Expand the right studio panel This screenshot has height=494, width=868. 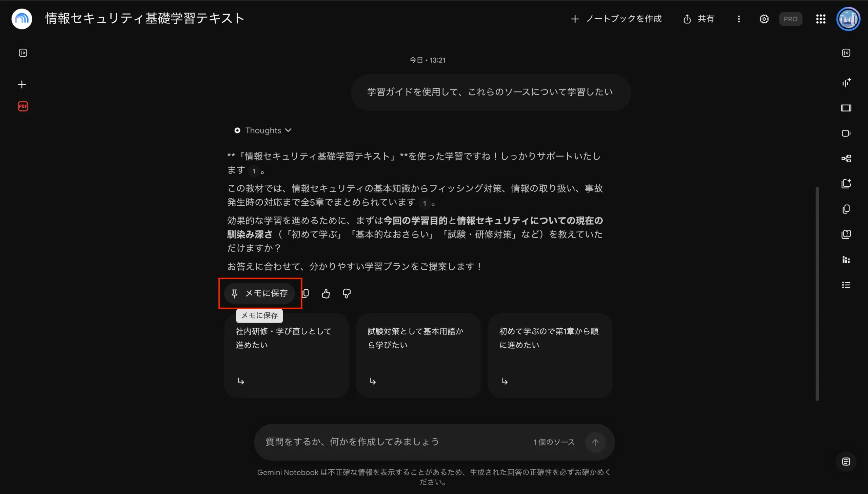coord(846,53)
